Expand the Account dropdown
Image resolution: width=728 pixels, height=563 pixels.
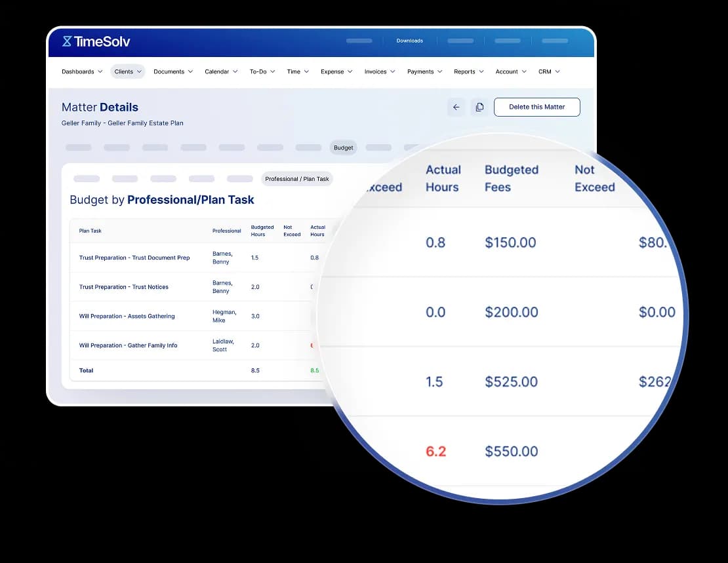pos(511,71)
